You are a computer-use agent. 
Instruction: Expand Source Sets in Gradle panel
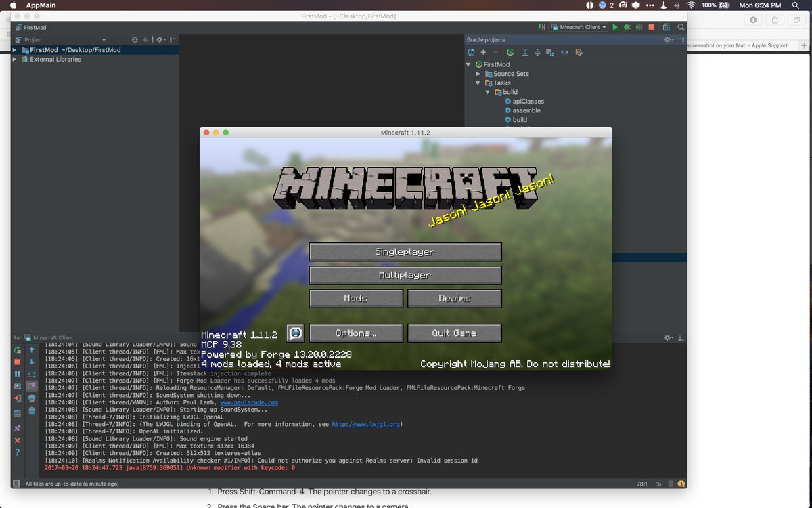[478, 74]
